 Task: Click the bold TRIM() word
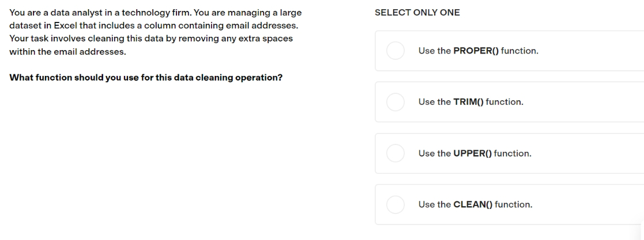click(x=469, y=102)
